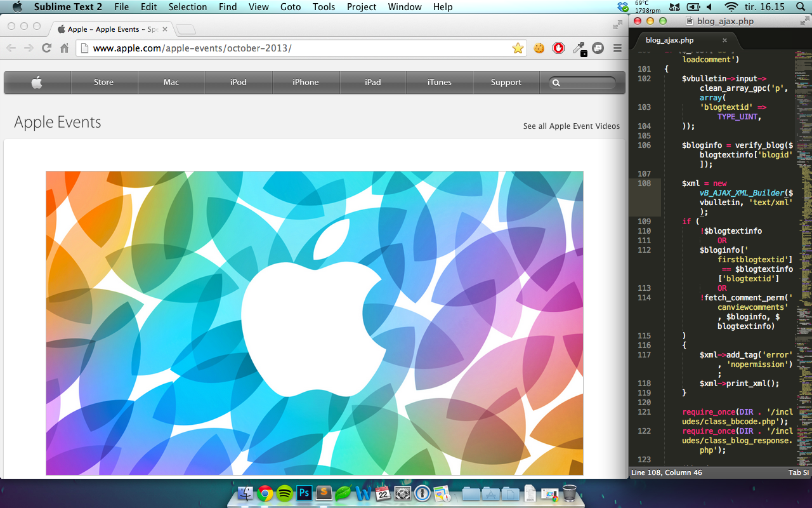Go to Chrome home page icon
This screenshot has width=812, height=508.
click(64, 48)
